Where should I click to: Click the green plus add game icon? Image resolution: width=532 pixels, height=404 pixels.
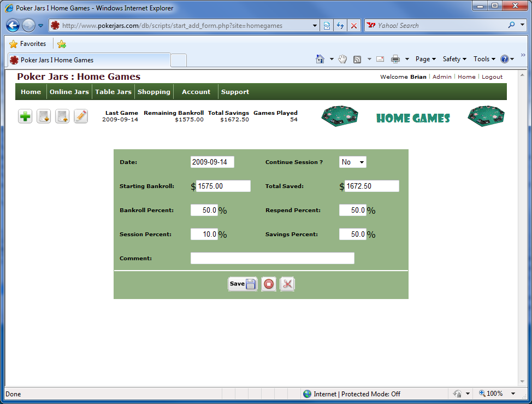pyautogui.click(x=25, y=116)
